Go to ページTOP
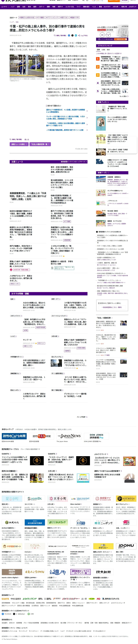Screen dimensions: 138x644 (x=82, y=417)
